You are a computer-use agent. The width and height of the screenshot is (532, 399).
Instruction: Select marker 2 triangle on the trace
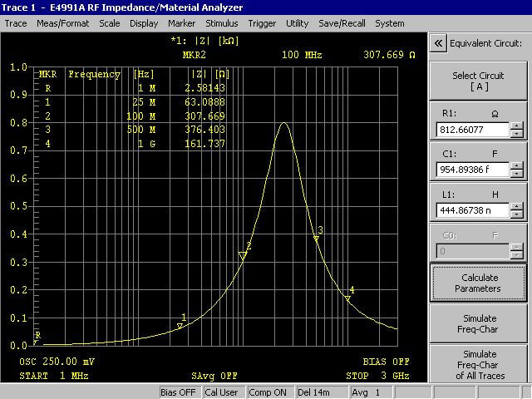tap(243, 255)
